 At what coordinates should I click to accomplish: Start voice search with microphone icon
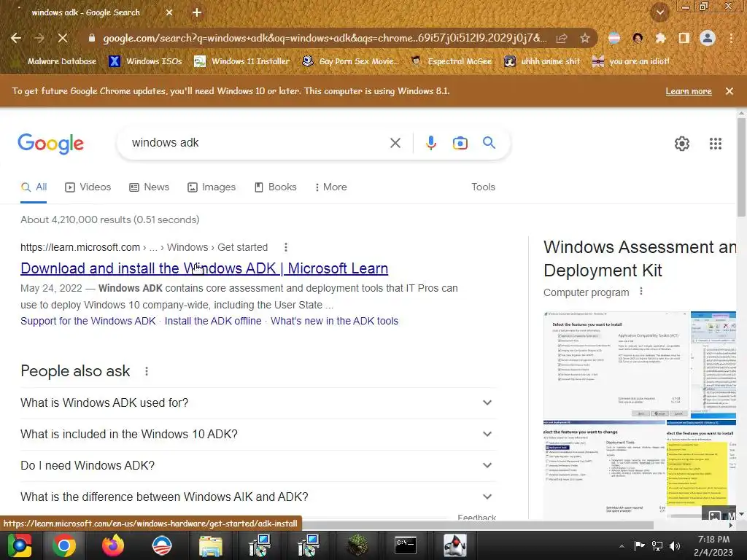pyautogui.click(x=430, y=143)
